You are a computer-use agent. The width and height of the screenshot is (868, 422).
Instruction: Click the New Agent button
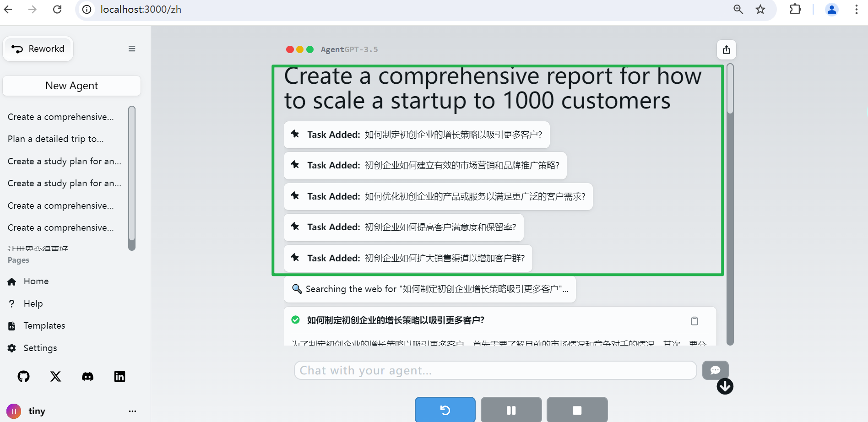coord(71,86)
